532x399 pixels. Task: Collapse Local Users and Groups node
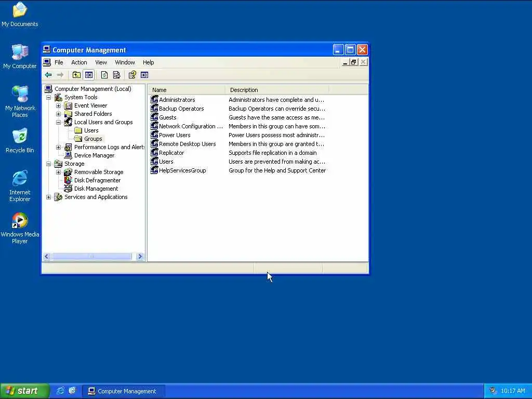tap(58, 122)
